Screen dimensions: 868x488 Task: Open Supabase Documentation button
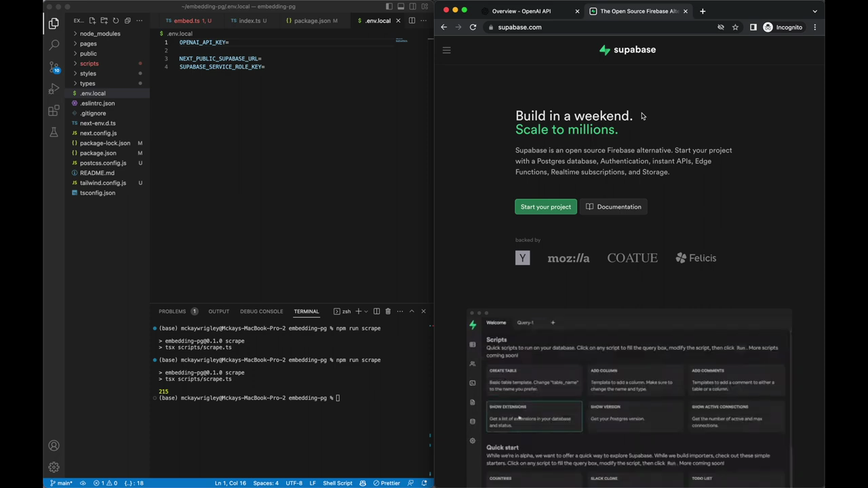point(614,207)
